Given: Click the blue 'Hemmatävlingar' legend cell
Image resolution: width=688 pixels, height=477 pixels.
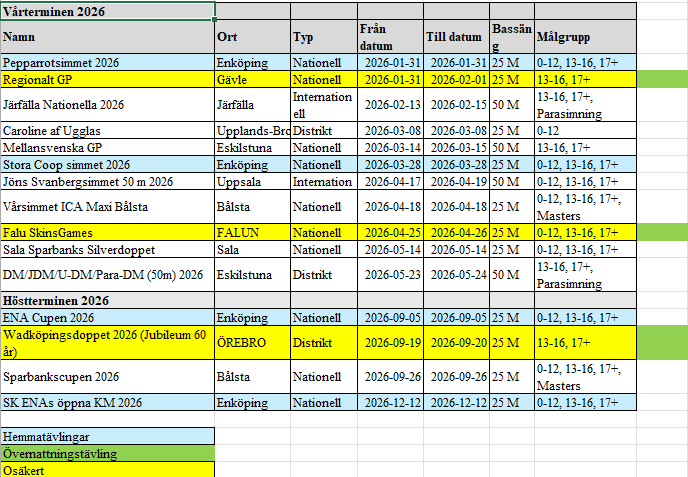Looking at the screenshot, I should pyautogui.click(x=107, y=436).
